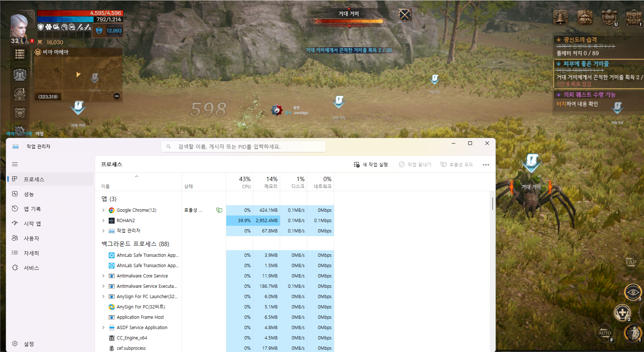This screenshot has height=352, width=644.
Task: Sort processes by the CPU column header
Action: tap(239, 182)
